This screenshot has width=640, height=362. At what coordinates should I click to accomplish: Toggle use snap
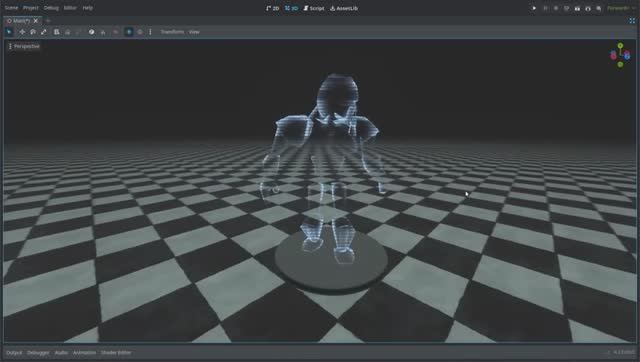point(103,32)
